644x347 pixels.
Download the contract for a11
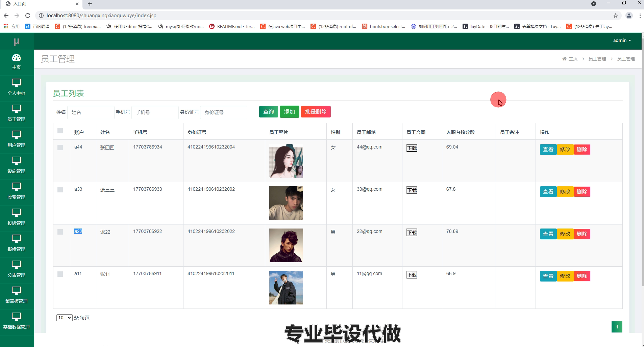coord(412,275)
